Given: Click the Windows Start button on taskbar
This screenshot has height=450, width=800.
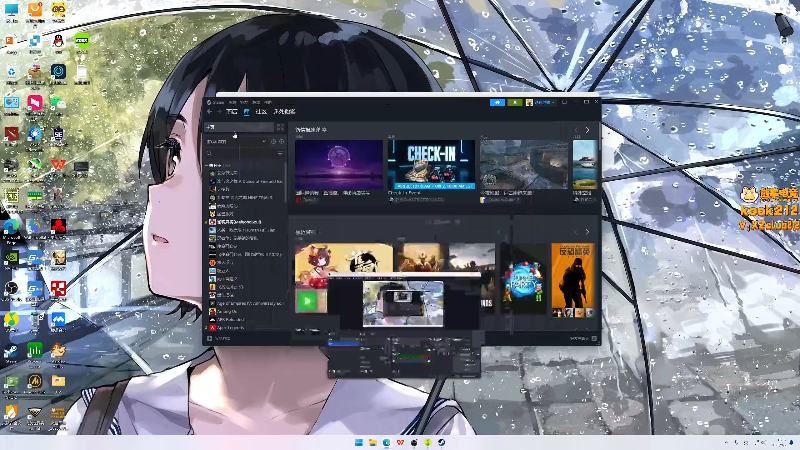Looking at the screenshot, I should [x=359, y=442].
